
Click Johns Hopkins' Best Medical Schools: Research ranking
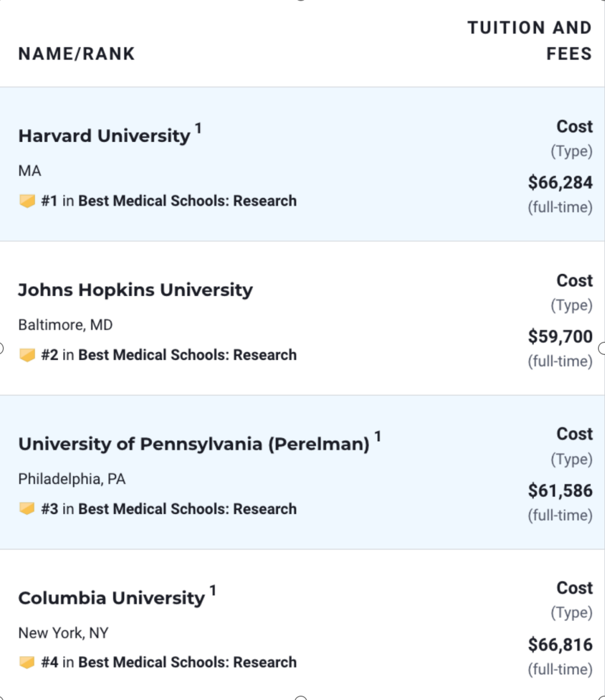[x=187, y=355]
